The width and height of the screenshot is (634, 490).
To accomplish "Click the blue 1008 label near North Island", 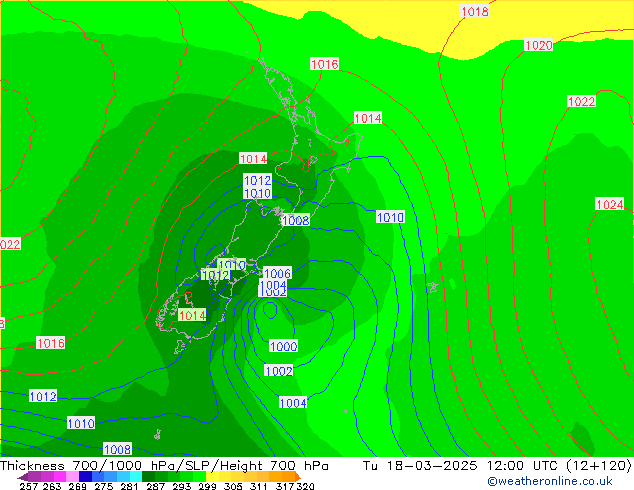I will (x=295, y=221).
